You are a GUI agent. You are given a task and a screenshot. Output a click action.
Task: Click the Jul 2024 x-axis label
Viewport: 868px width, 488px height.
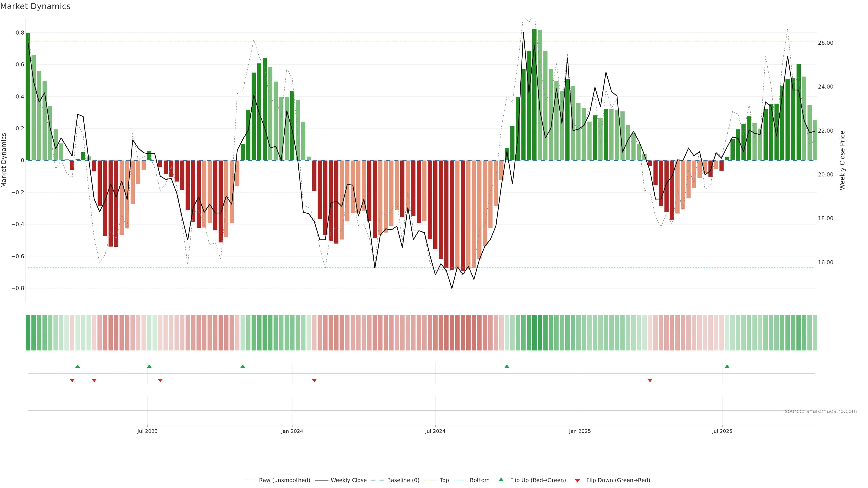[x=435, y=431]
